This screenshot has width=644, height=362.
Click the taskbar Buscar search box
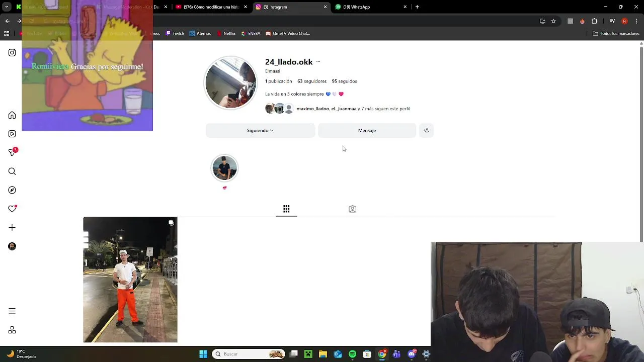point(249,354)
